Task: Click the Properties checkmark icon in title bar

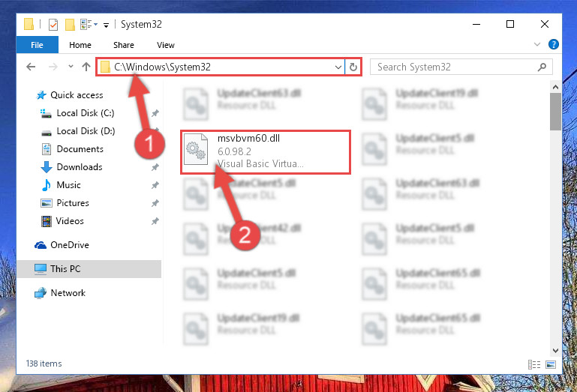Action: click(53, 25)
